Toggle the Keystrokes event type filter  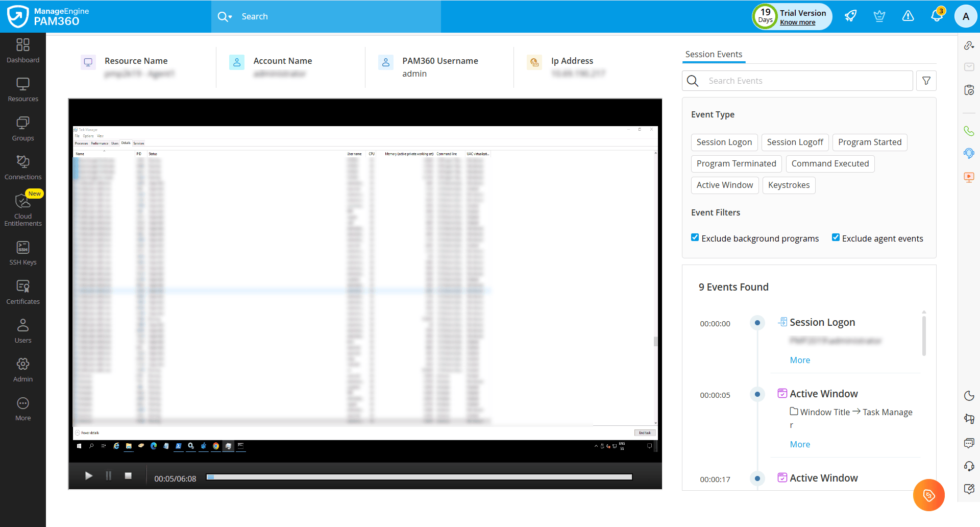tap(788, 185)
